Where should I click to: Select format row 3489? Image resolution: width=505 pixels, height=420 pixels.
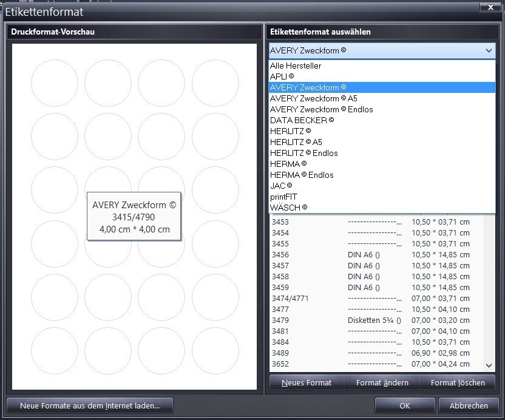point(376,353)
